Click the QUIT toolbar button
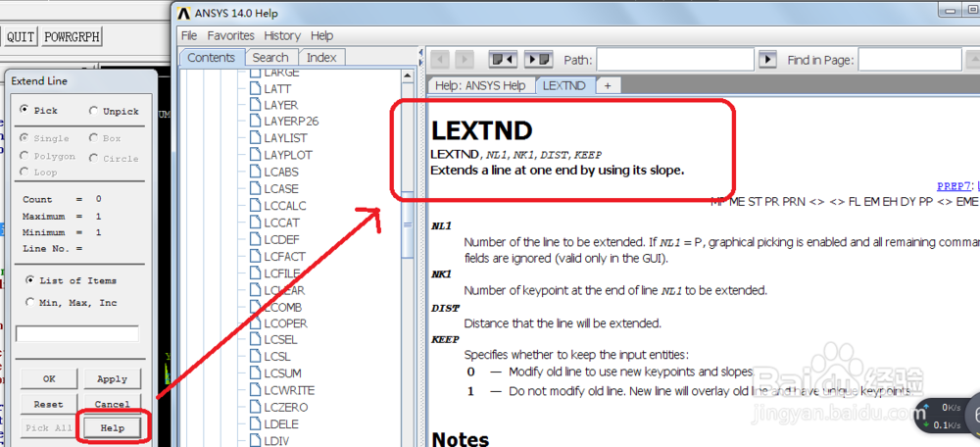 tap(21, 37)
